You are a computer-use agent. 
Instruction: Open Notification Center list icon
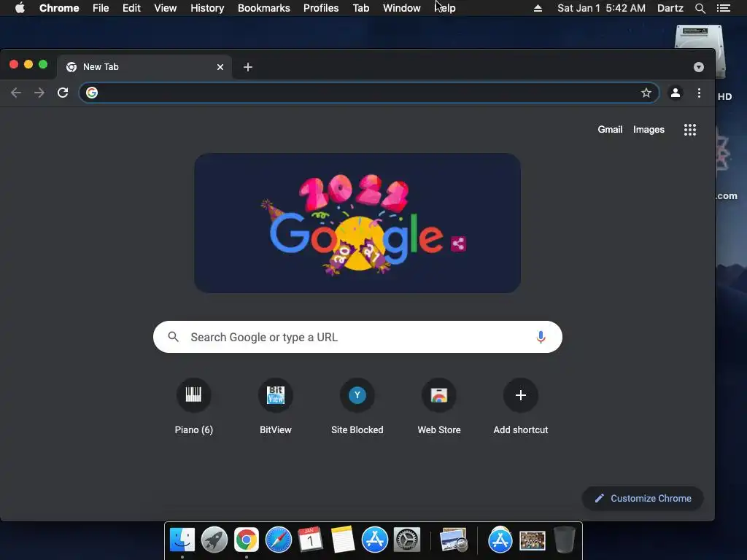click(x=724, y=8)
